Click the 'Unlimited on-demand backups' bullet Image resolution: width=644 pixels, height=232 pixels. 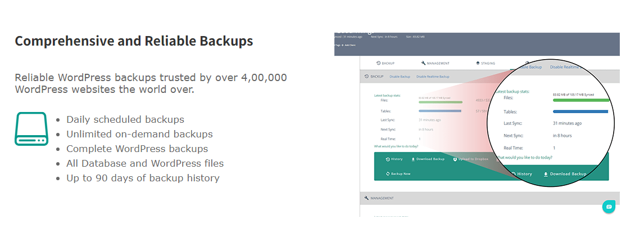[139, 134]
